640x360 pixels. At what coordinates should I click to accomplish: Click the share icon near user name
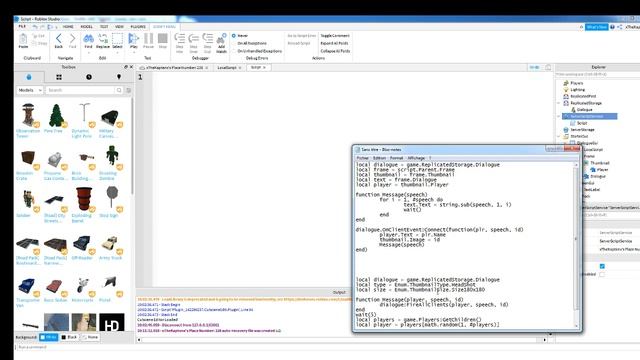click(x=620, y=27)
